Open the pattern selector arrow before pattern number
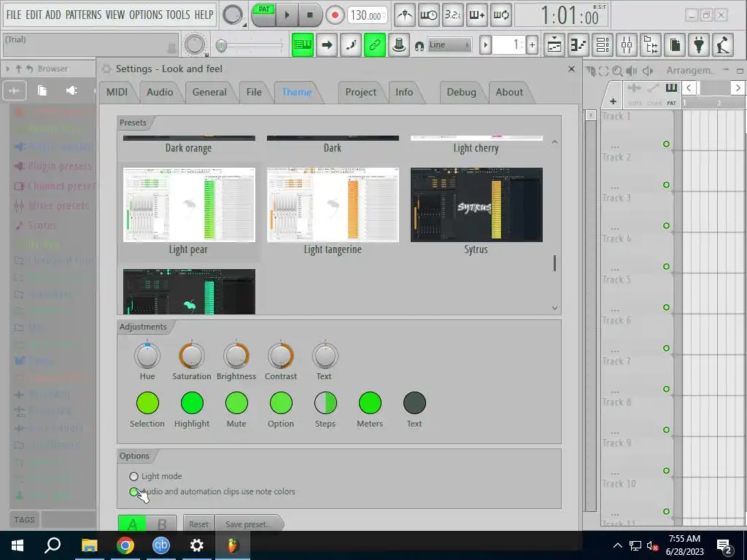This screenshot has width=747, height=560. 485,44
